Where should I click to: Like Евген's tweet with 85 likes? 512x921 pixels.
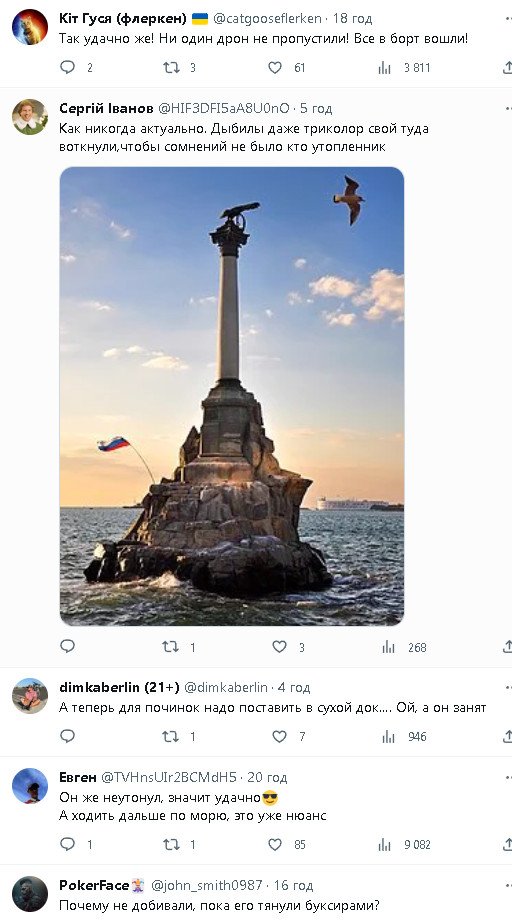click(275, 845)
